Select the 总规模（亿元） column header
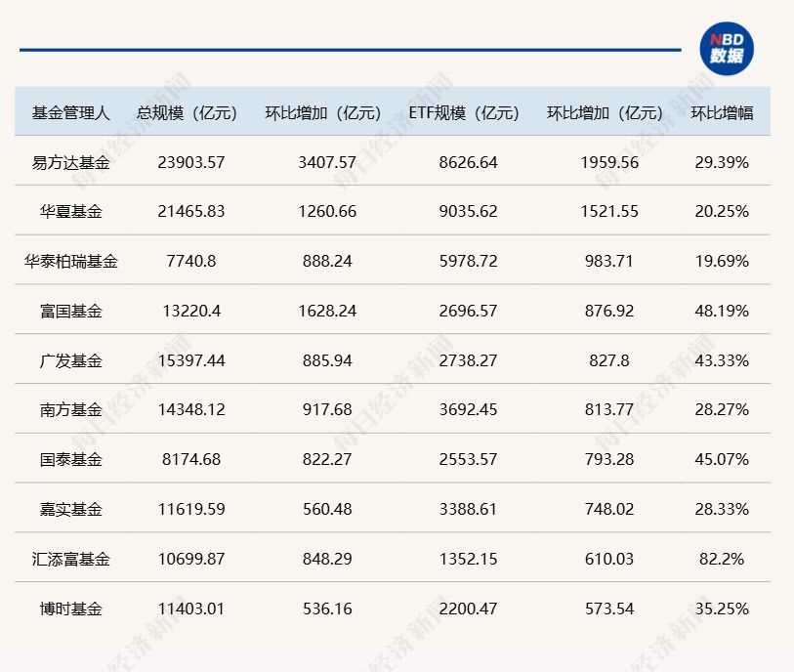The image size is (794, 672). point(188,112)
